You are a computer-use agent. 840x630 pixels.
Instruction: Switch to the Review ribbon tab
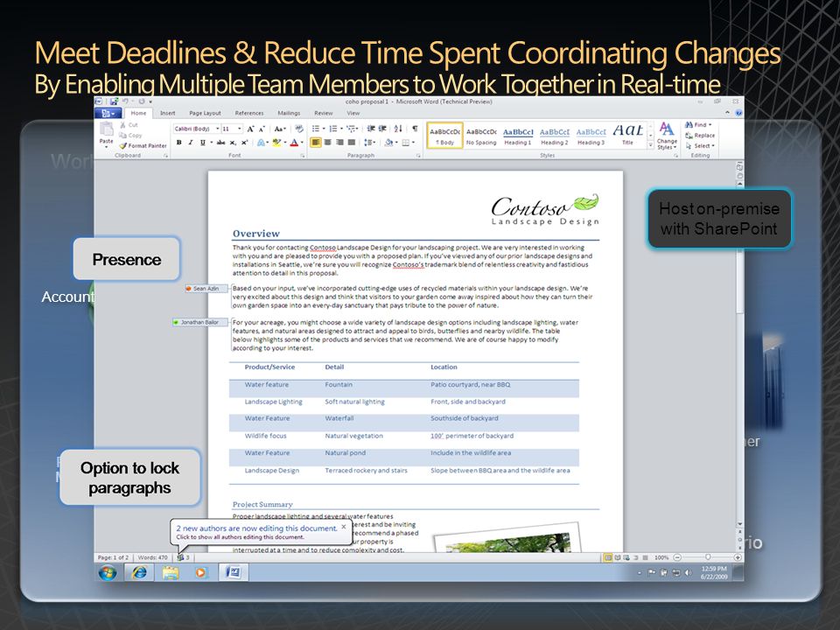(323, 113)
